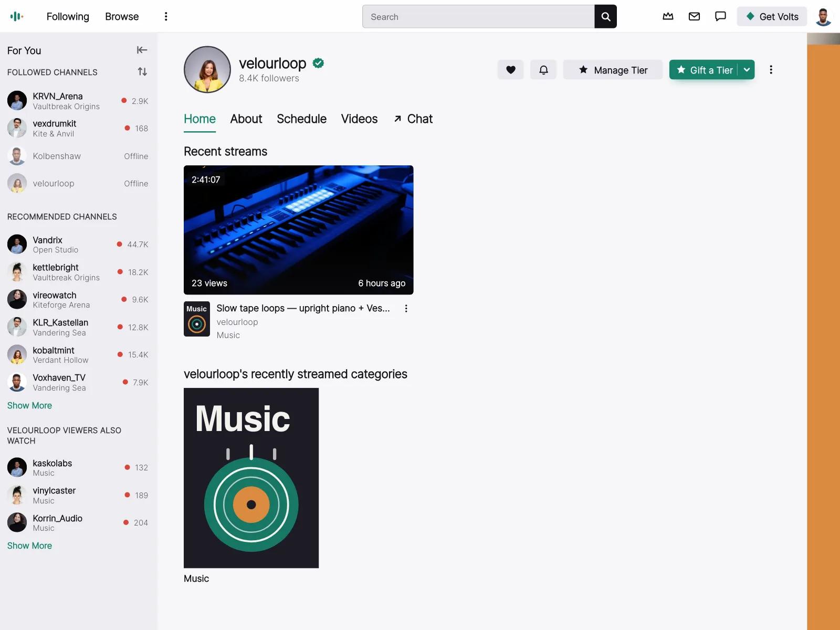The height and width of the screenshot is (630, 840).
Task: Open the crown loot icon
Action: point(668,16)
